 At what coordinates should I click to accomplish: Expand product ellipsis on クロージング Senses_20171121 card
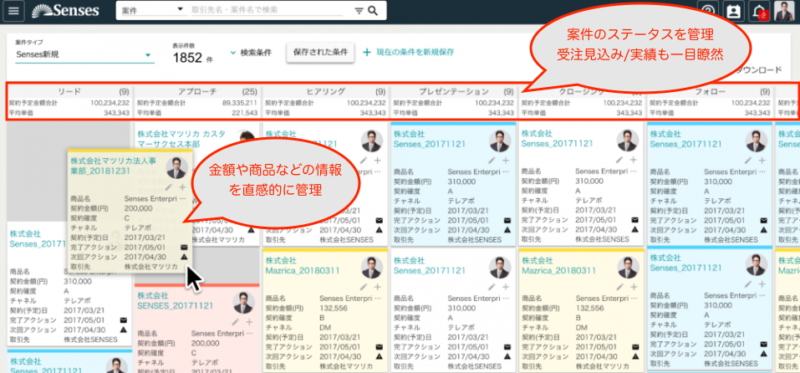[x=635, y=172]
